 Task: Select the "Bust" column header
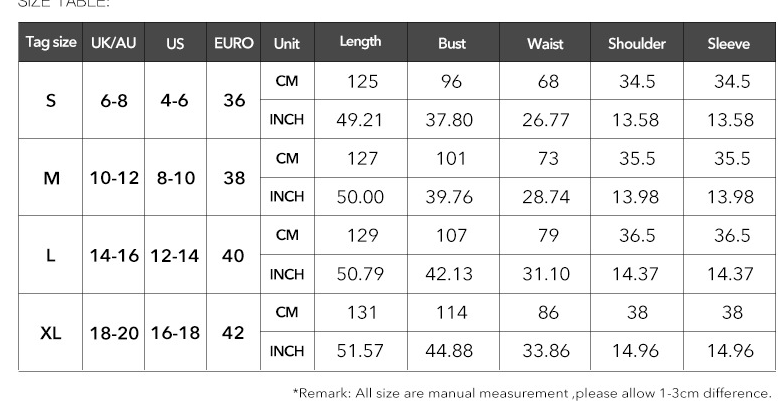[x=452, y=43]
